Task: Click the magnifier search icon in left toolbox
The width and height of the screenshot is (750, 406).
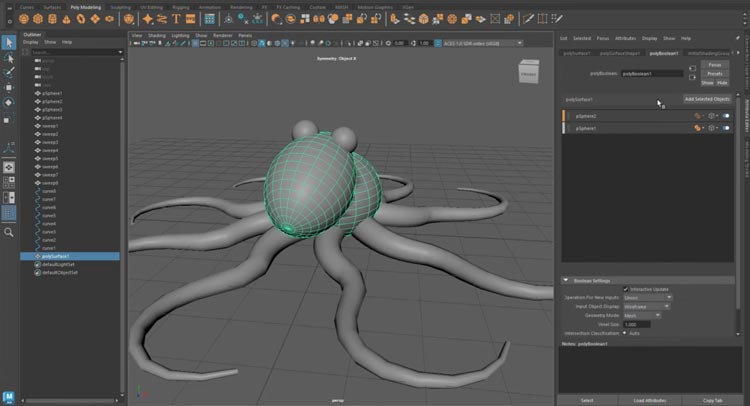Action: point(9,232)
